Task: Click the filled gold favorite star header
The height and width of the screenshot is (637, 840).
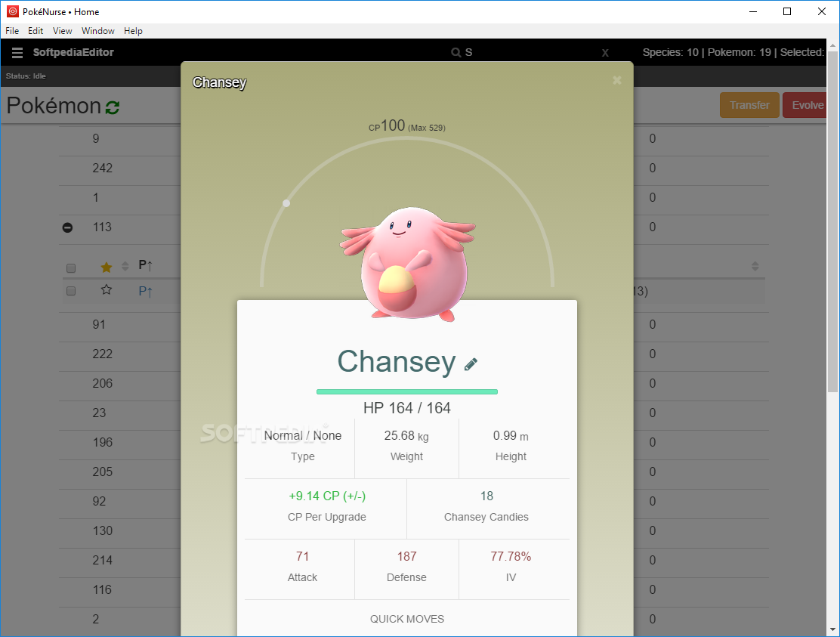Action: [107, 267]
